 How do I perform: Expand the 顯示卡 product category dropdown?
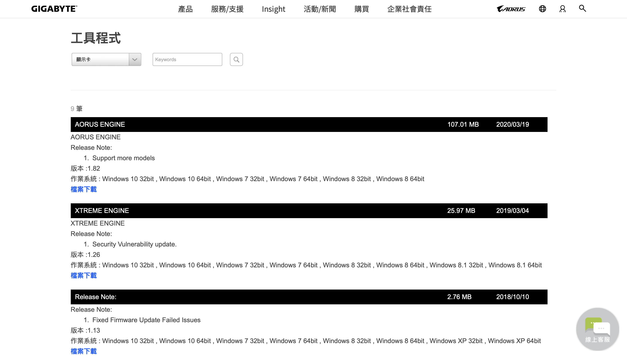106,59
